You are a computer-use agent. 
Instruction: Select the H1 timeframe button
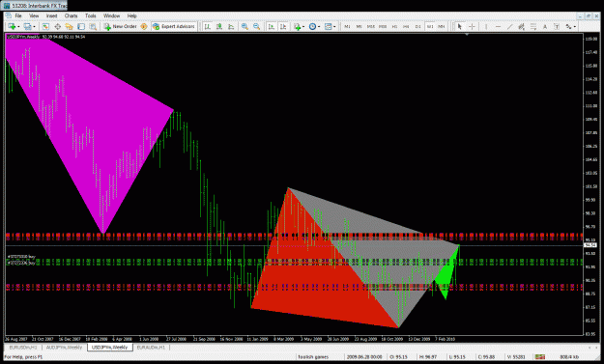394,26
